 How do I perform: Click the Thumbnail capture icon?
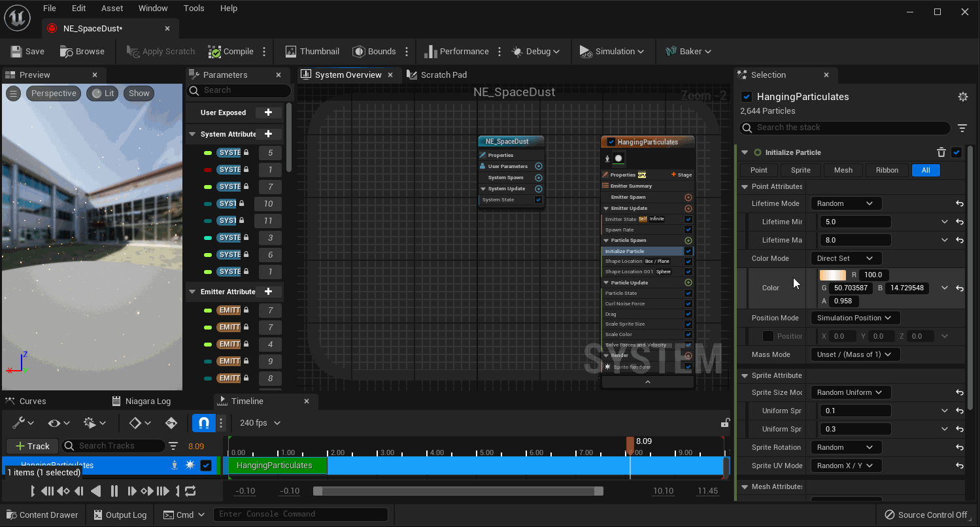(291, 52)
